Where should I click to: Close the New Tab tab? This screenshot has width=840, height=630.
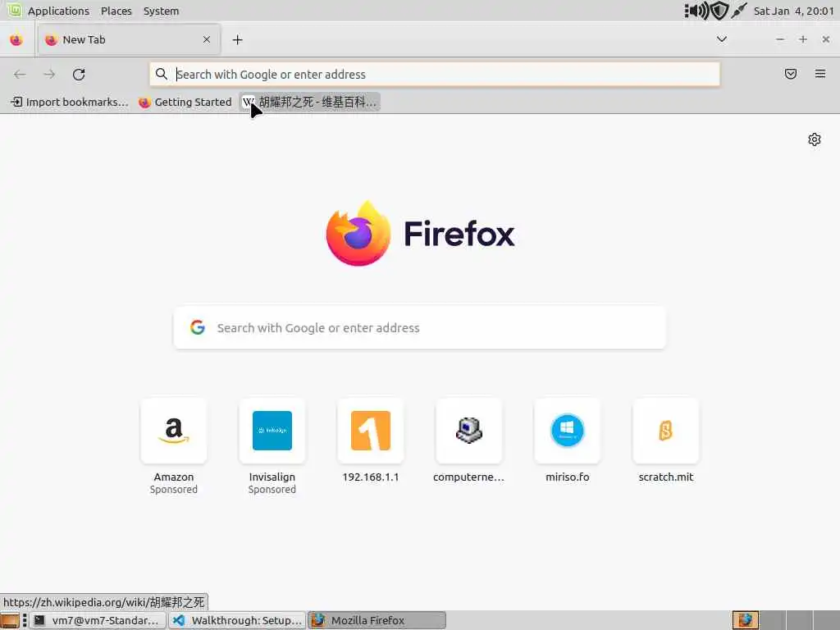207,39
